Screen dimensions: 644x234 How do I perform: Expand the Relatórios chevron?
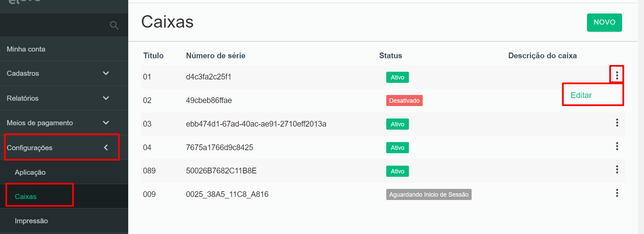[x=106, y=98]
